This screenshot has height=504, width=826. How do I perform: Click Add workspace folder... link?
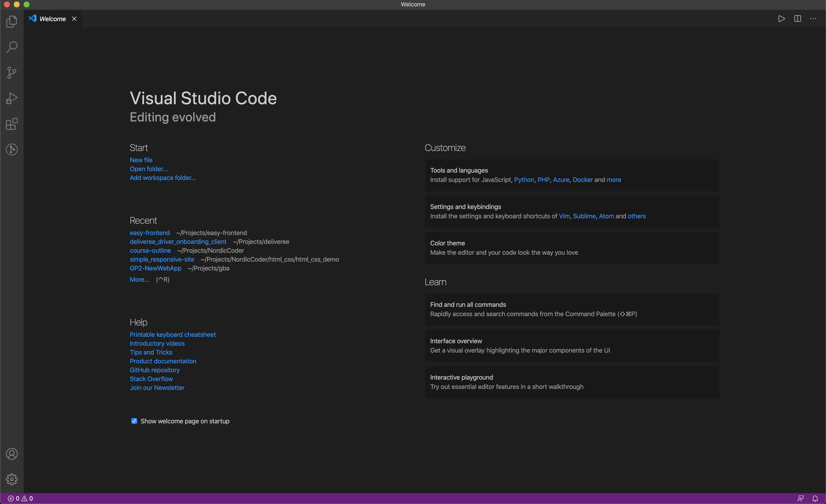(x=163, y=178)
